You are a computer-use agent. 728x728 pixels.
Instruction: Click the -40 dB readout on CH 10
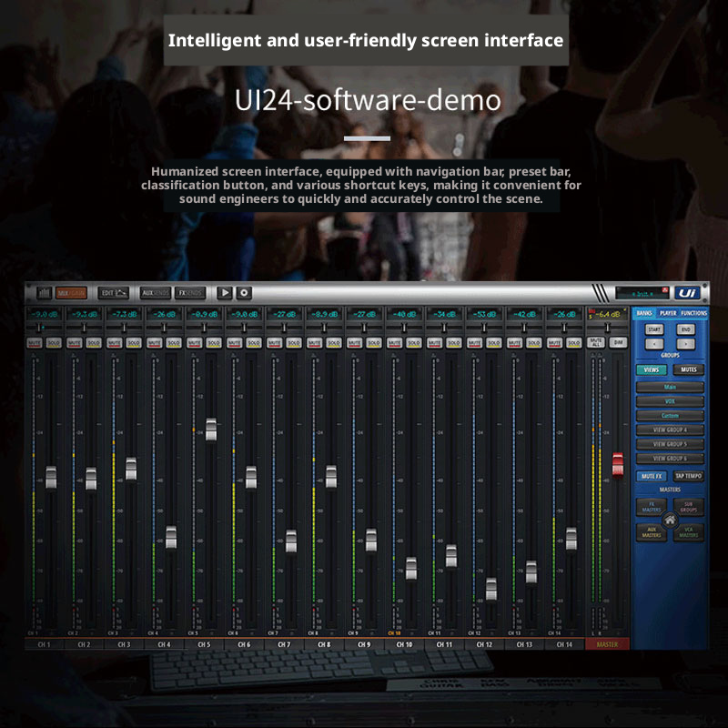coord(404,314)
